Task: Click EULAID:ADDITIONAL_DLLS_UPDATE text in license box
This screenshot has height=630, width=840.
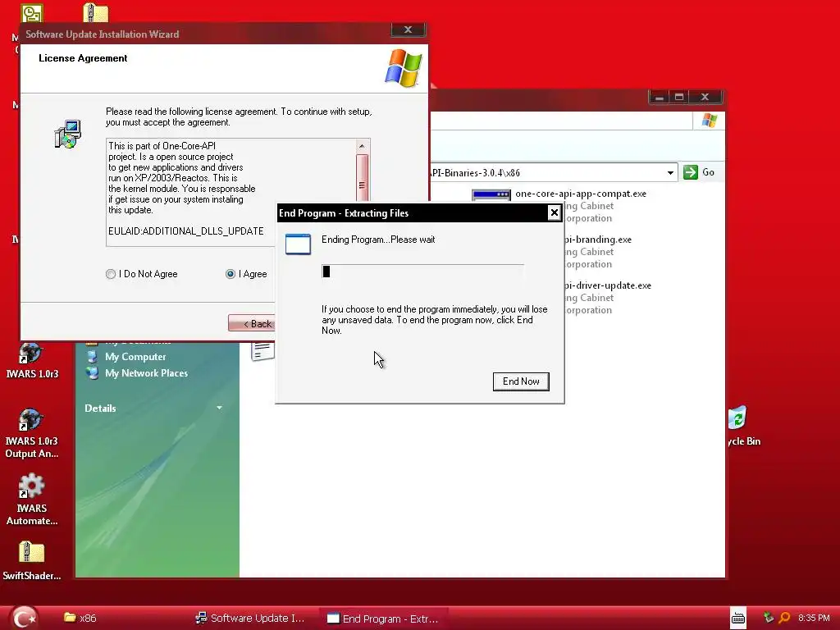Action: pyautogui.click(x=186, y=231)
